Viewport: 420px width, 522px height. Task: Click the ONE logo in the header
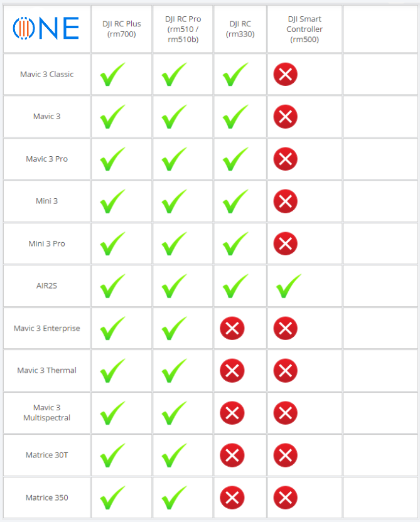(46, 28)
